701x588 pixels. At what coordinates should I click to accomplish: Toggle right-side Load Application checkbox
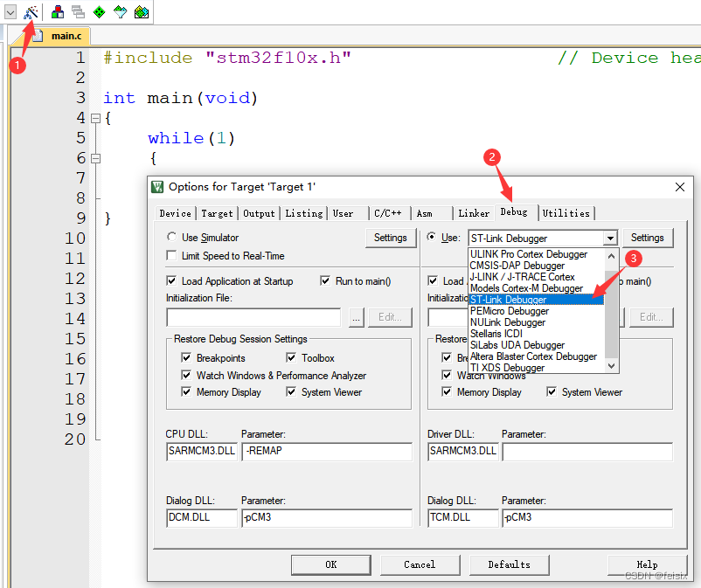coord(433,280)
